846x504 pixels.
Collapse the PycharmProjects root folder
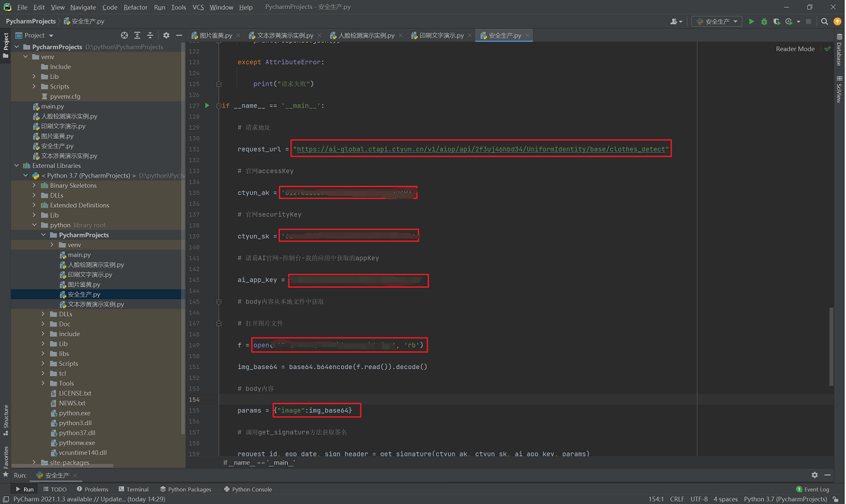(17, 47)
